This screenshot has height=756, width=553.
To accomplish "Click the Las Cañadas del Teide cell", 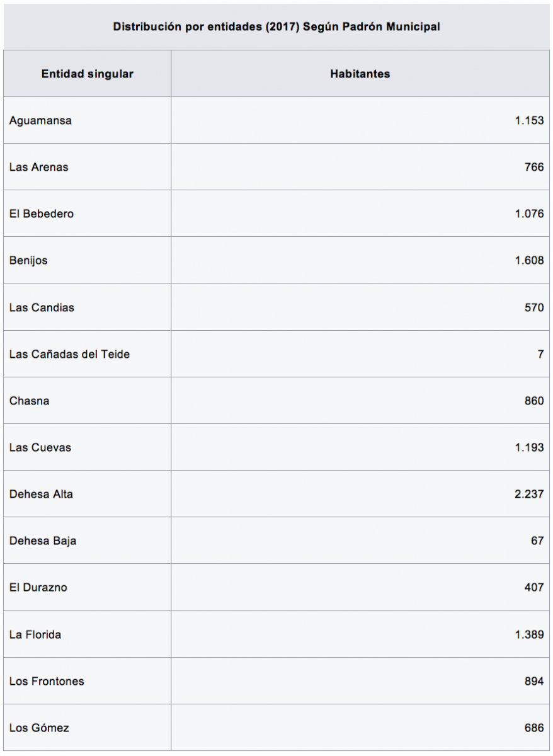I will tap(69, 354).
